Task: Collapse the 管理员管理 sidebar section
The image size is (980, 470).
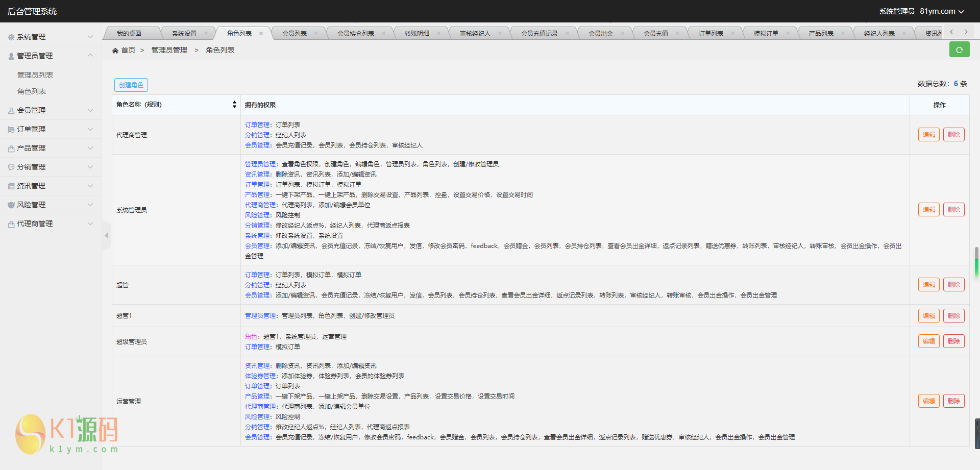Action: 51,56
